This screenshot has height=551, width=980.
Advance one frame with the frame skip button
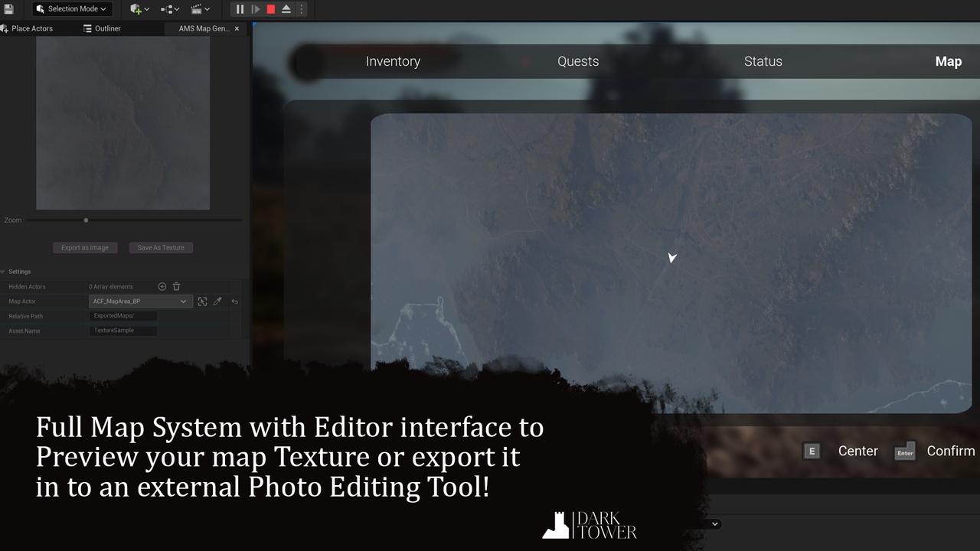tap(256, 9)
